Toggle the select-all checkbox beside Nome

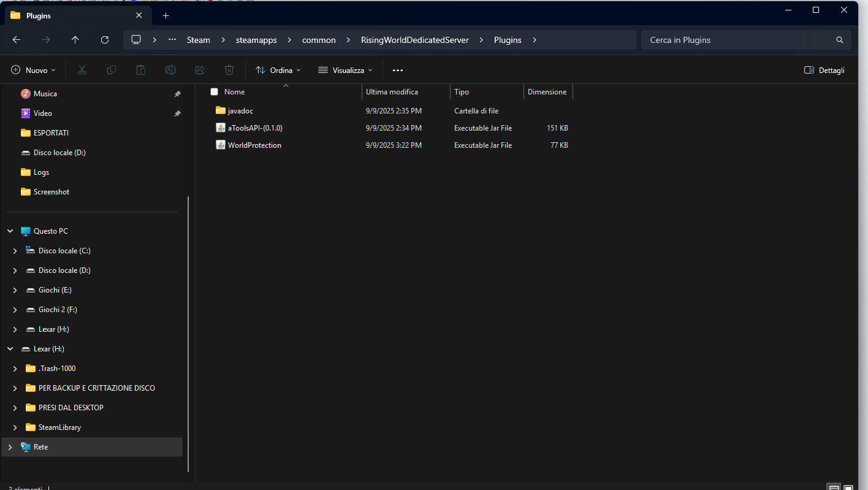[x=214, y=92]
